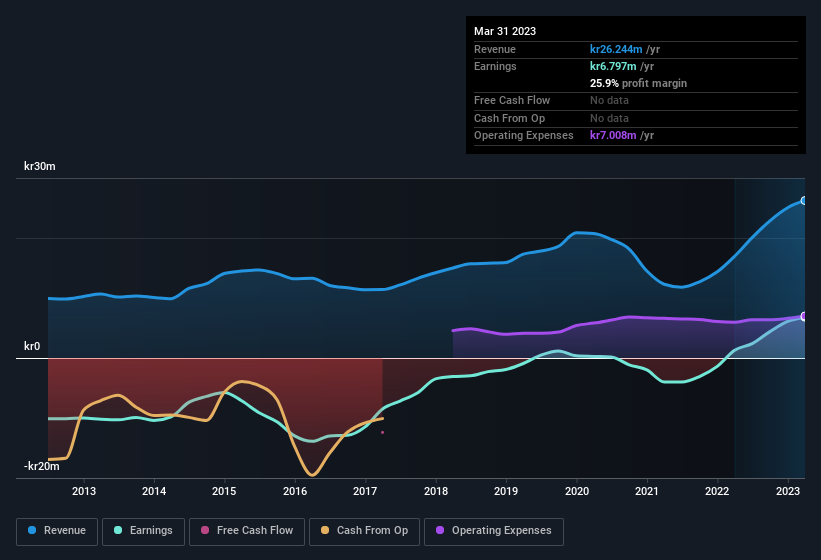Click the kr0 y-axis label
This screenshot has height=560, width=821.
(32, 346)
